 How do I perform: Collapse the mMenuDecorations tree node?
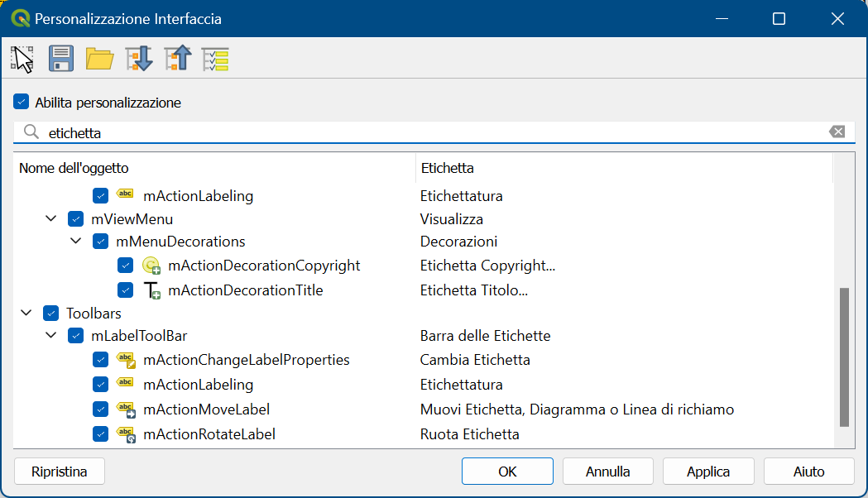pos(76,242)
